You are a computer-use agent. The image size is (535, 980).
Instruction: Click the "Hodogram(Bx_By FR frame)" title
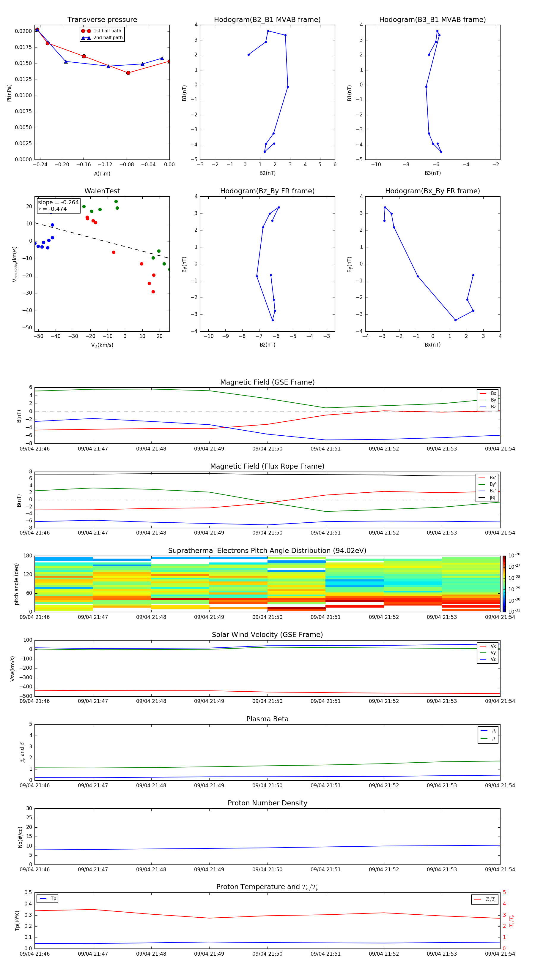tap(432, 191)
